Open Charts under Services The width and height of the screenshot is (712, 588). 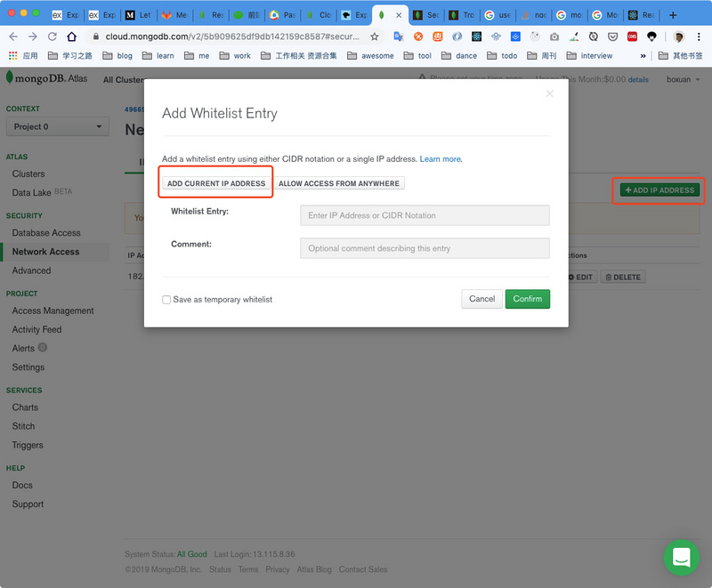(25, 407)
